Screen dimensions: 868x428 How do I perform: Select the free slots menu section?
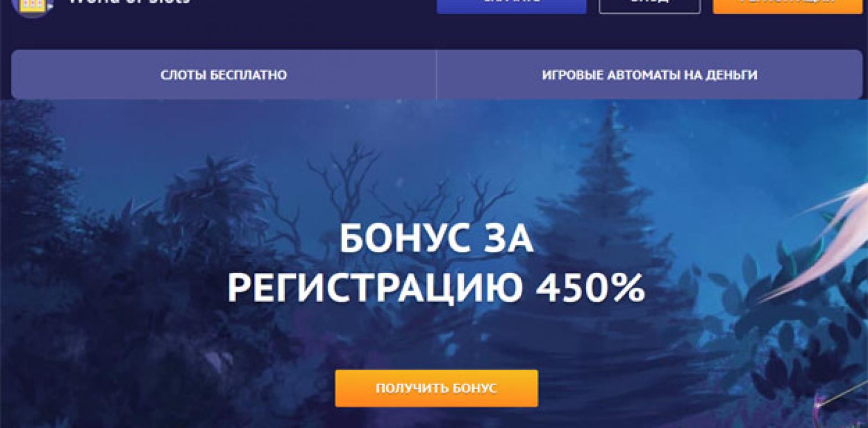tap(224, 75)
